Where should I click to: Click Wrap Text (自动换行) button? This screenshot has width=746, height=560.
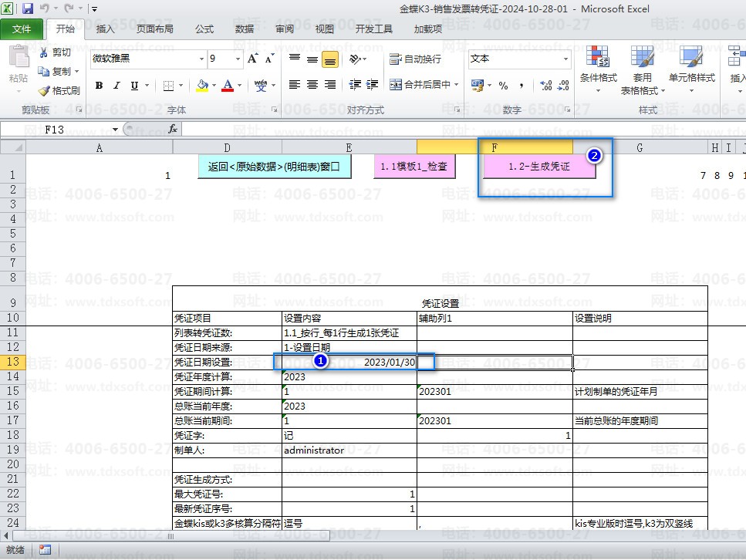pyautogui.click(x=415, y=59)
